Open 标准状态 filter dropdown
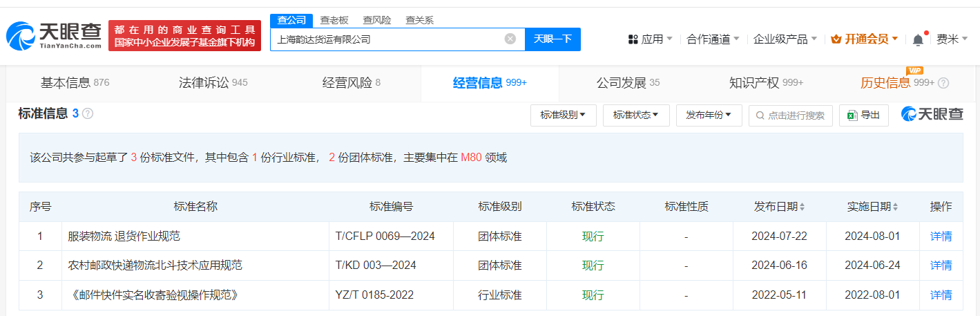 [636, 115]
